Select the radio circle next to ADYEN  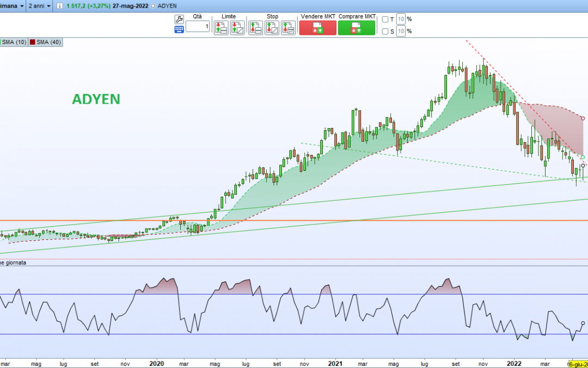coord(153,6)
